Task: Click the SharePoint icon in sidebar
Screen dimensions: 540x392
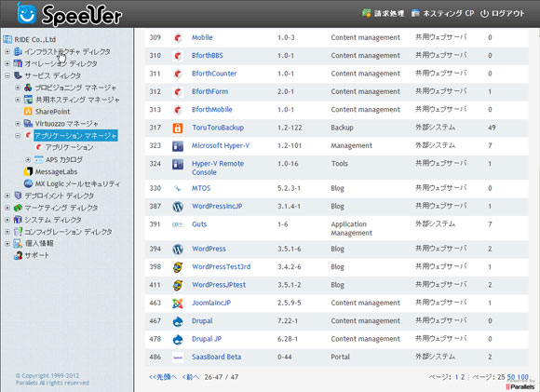Action: tap(28, 111)
